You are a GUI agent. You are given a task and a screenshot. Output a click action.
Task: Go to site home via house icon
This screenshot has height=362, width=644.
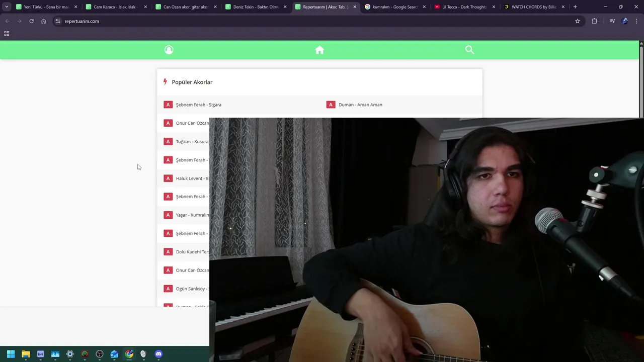coord(319,50)
